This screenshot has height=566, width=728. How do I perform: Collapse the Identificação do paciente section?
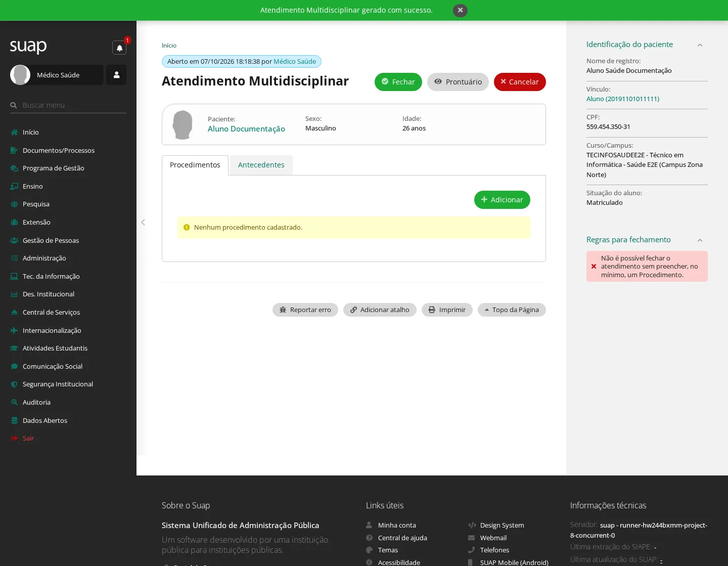click(700, 45)
